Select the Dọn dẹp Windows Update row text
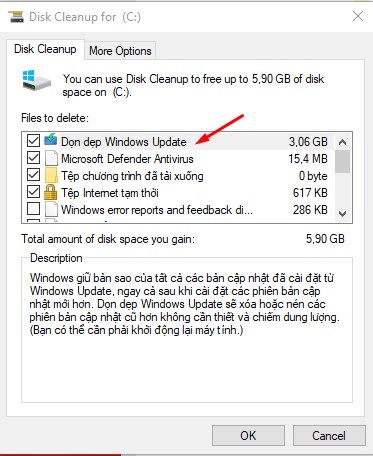The image size is (373, 456). [x=124, y=142]
